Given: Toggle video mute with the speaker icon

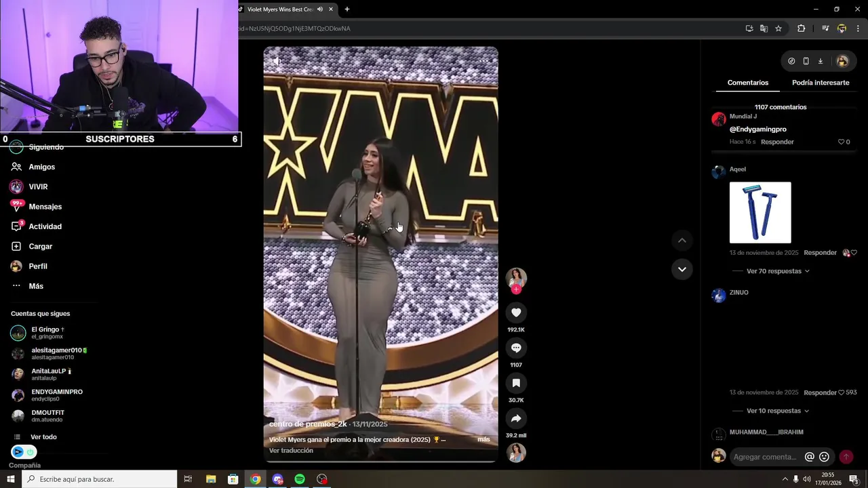Looking at the screenshot, I should [x=277, y=61].
